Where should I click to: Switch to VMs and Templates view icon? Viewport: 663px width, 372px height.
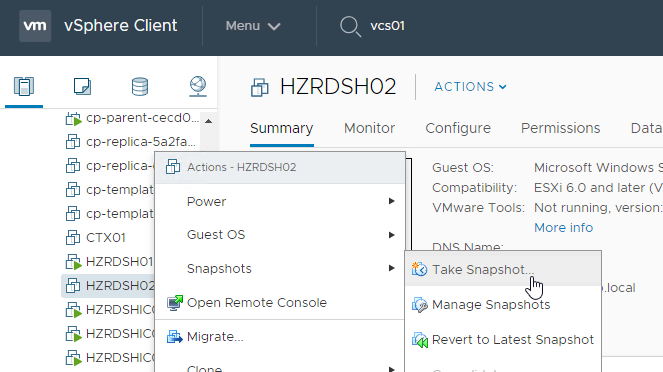pyautogui.click(x=82, y=86)
